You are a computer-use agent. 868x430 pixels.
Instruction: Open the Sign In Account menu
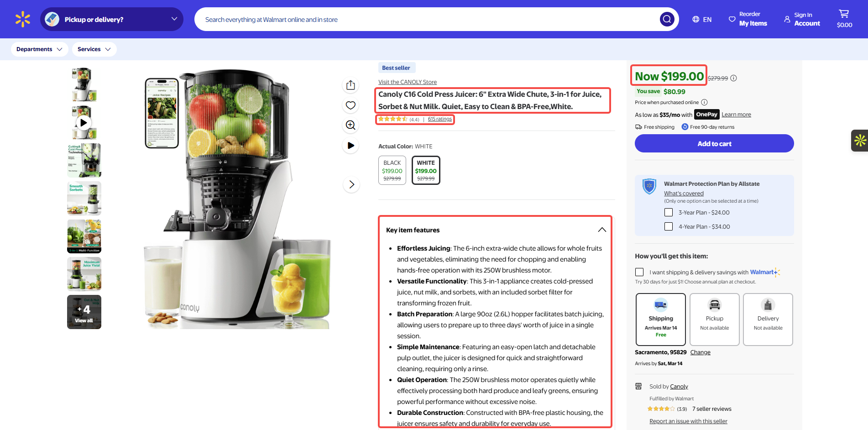pyautogui.click(x=802, y=19)
